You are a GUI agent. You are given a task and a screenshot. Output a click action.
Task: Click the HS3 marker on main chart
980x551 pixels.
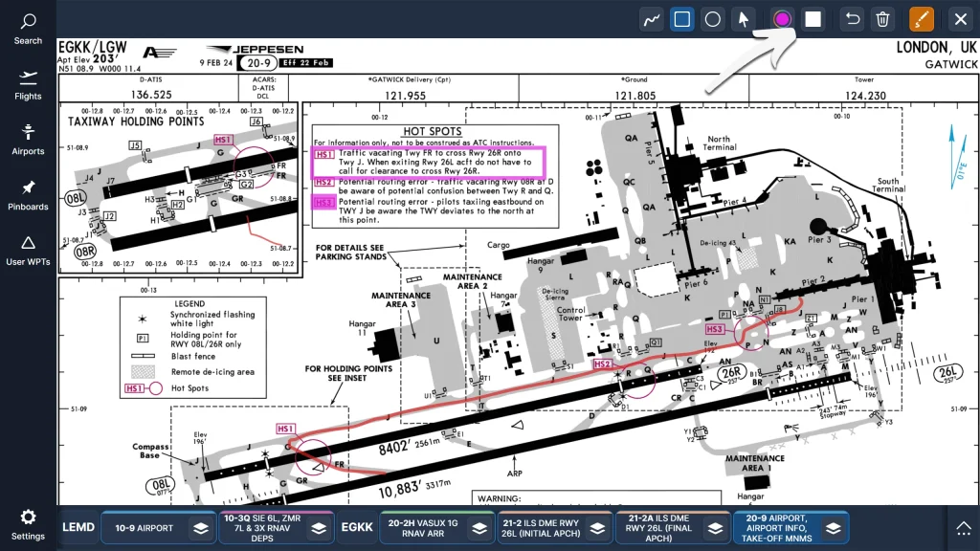(x=714, y=329)
